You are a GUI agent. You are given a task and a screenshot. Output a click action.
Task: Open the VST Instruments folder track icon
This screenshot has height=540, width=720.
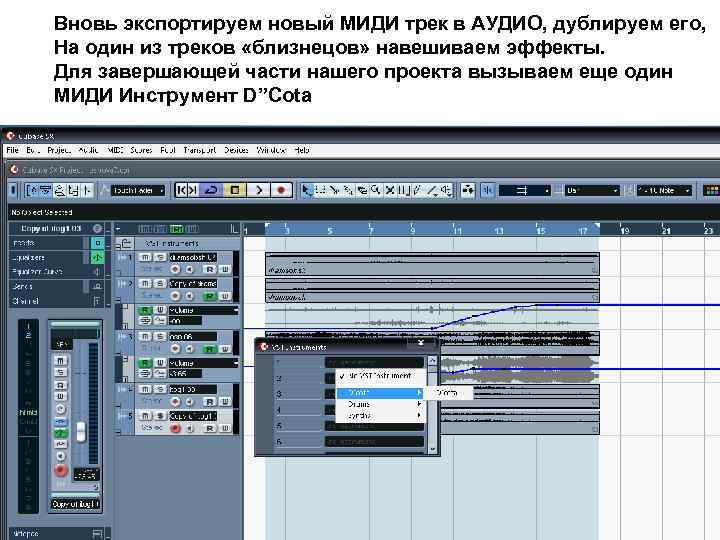(x=124, y=243)
